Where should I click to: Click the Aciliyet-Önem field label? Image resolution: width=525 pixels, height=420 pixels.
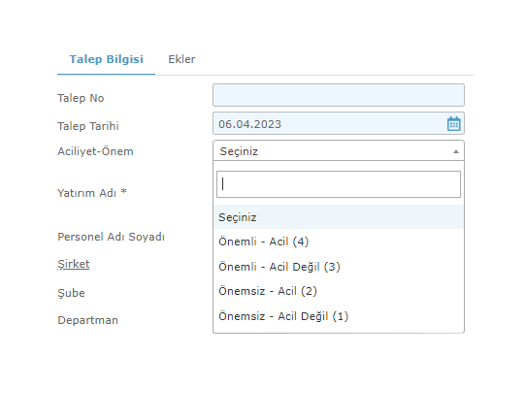tap(95, 151)
